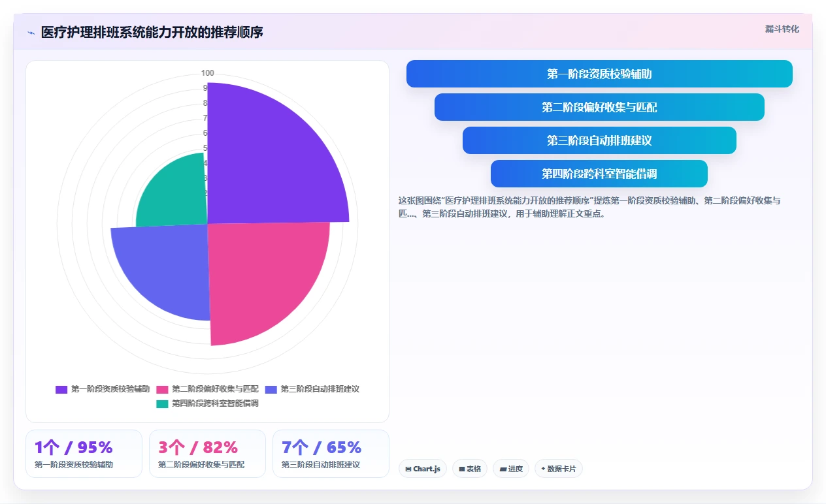Open the 3个 / 82% data card
Screen dimensions: 826x504
click(207, 454)
